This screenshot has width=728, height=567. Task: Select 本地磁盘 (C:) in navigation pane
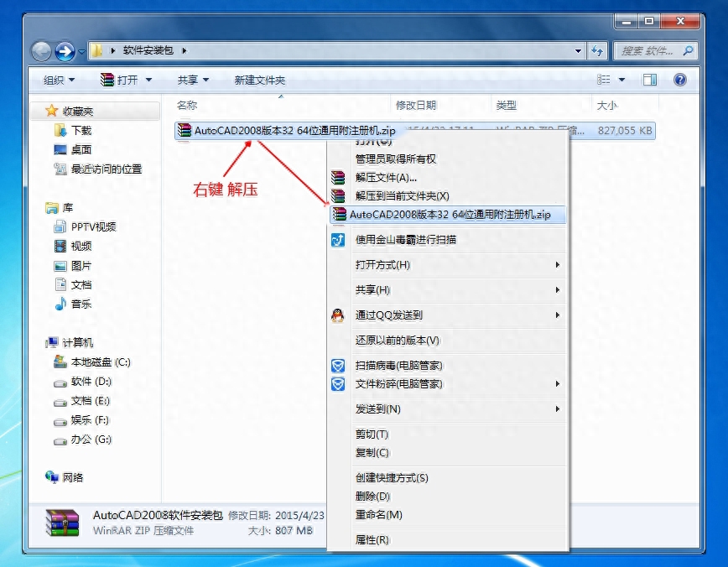[x=100, y=362]
